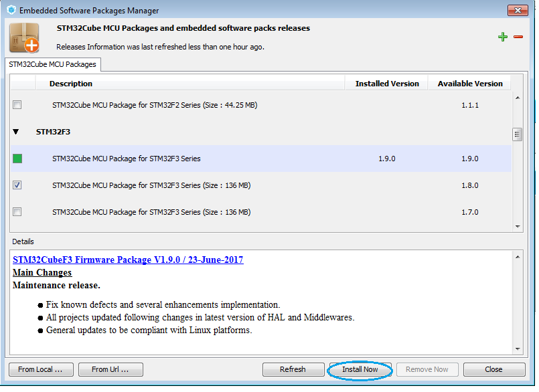Click the From Url ... button

(x=110, y=369)
